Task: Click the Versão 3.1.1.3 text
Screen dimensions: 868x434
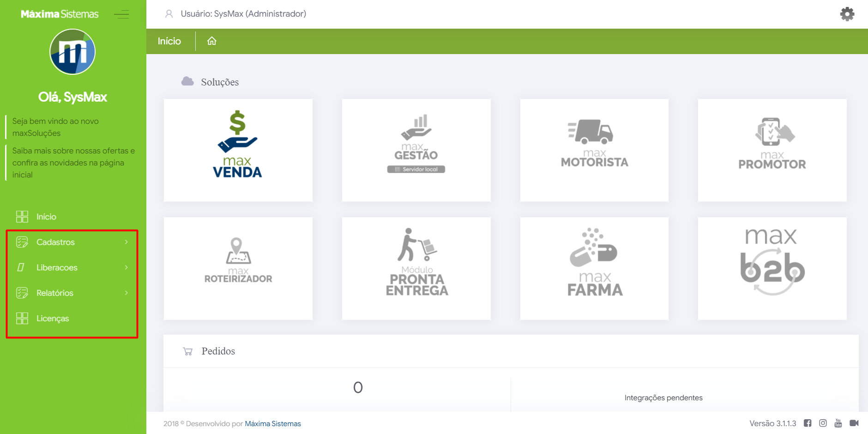Action: (x=773, y=423)
